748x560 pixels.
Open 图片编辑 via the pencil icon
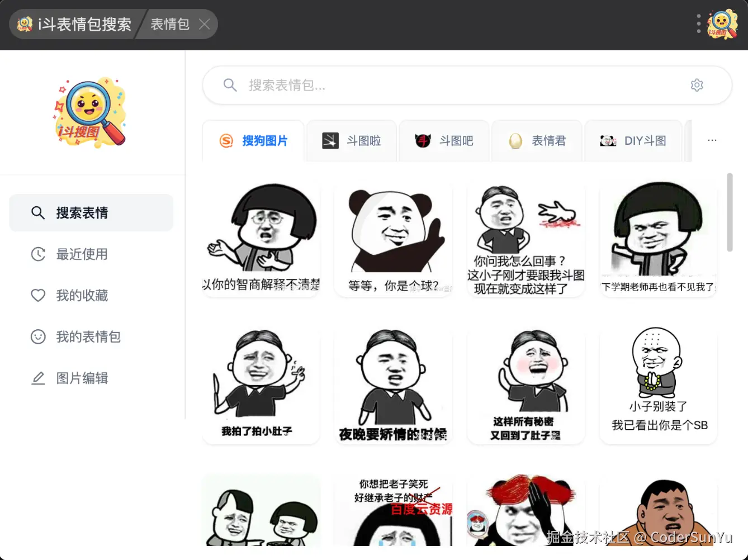click(x=37, y=378)
